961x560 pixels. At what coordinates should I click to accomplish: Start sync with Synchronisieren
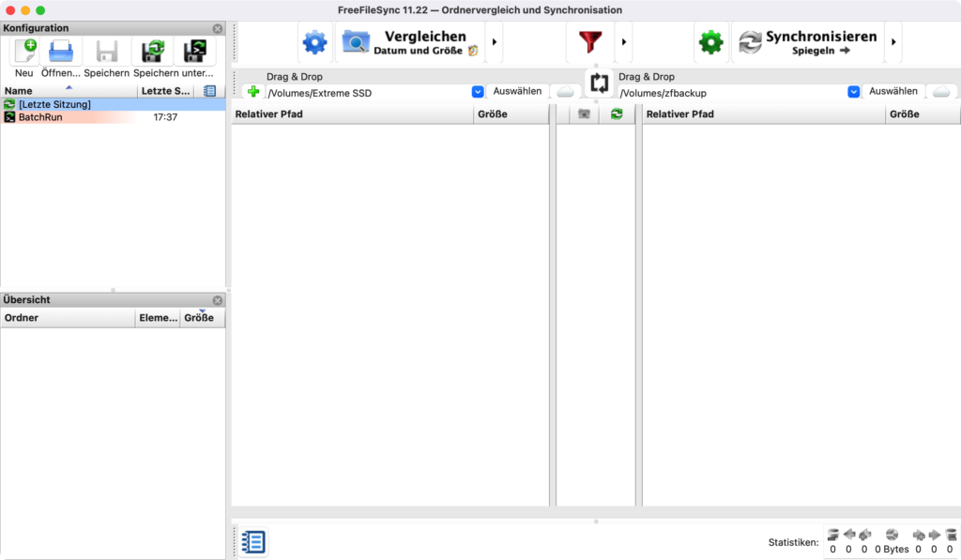tap(808, 42)
